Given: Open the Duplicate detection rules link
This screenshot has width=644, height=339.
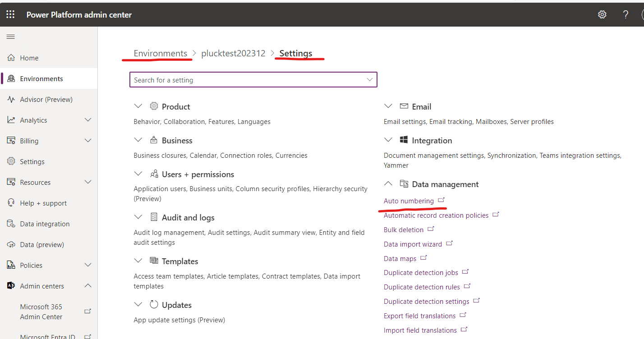Looking at the screenshot, I should coord(422,287).
